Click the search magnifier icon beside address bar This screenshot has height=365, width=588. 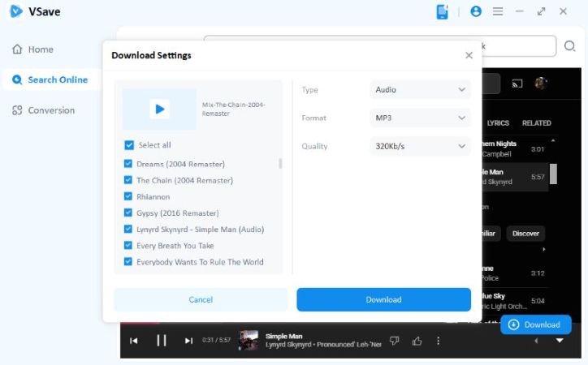[x=569, y=46]
